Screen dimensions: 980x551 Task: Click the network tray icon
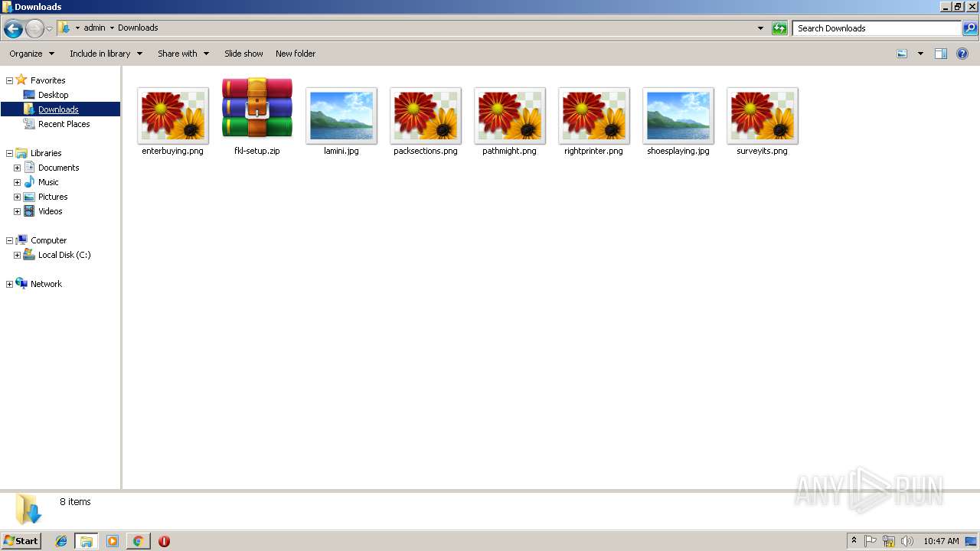pos(889,541)
